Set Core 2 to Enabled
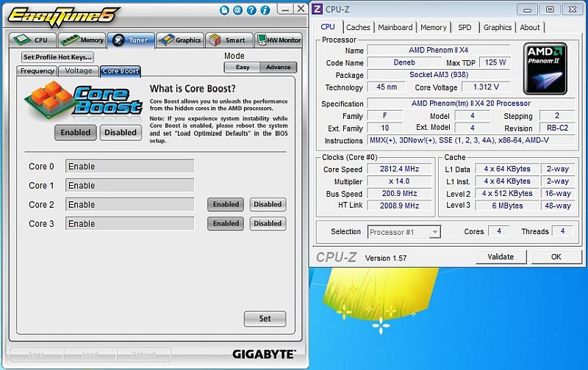 [x=226, y=205]
